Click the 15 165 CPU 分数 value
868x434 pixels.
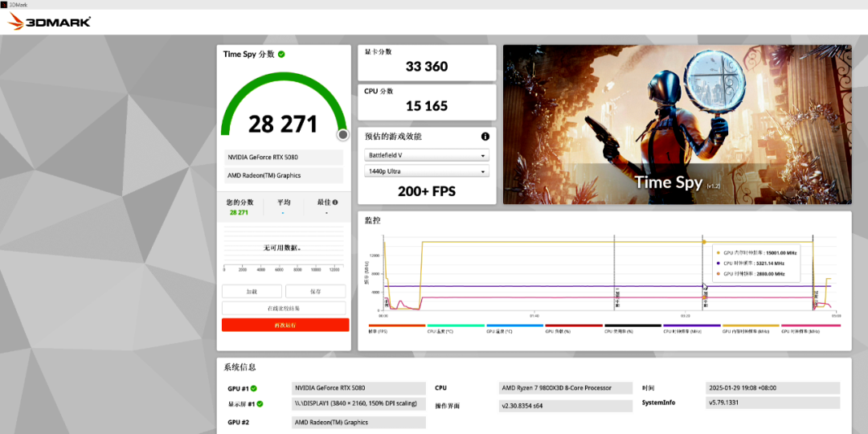427,106
